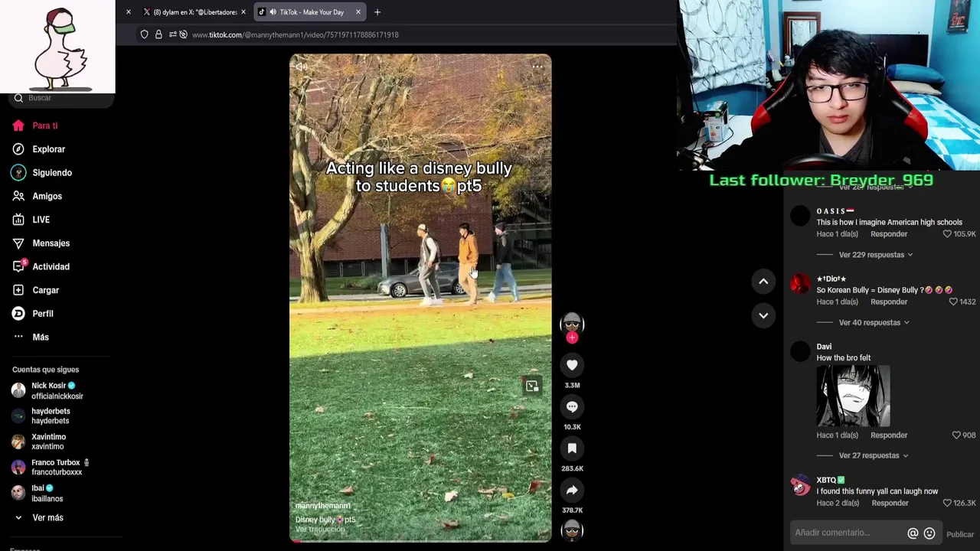Screen dimensions: 980x551
Task: Like the video with the heart icon
Action: point(572,365)
